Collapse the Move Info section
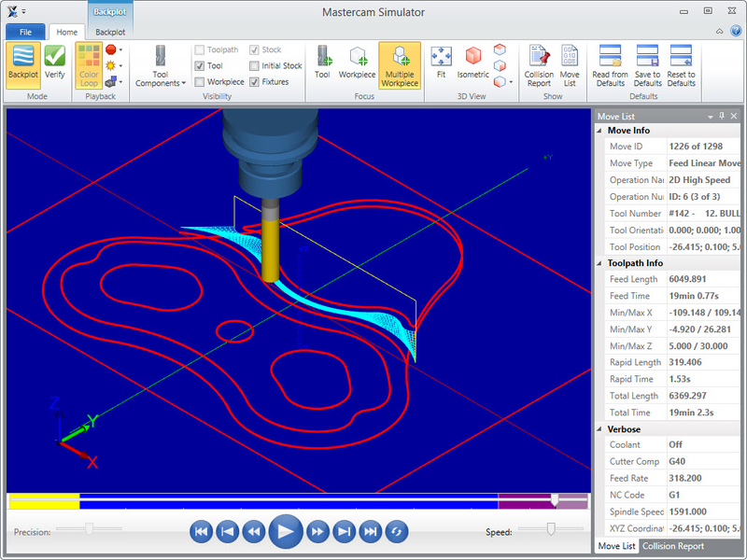Screen dimensions: 747x560 tap(599, 131)
